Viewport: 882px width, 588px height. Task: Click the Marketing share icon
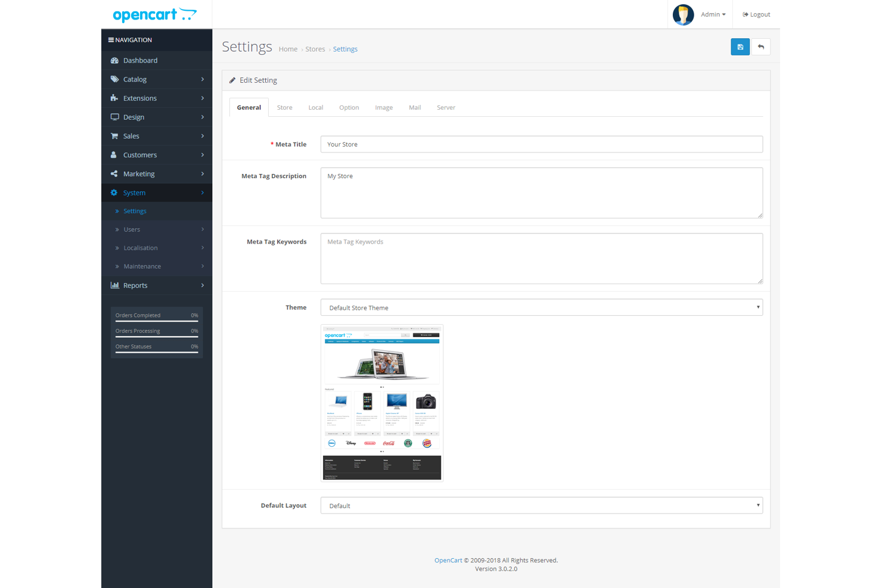114,173
